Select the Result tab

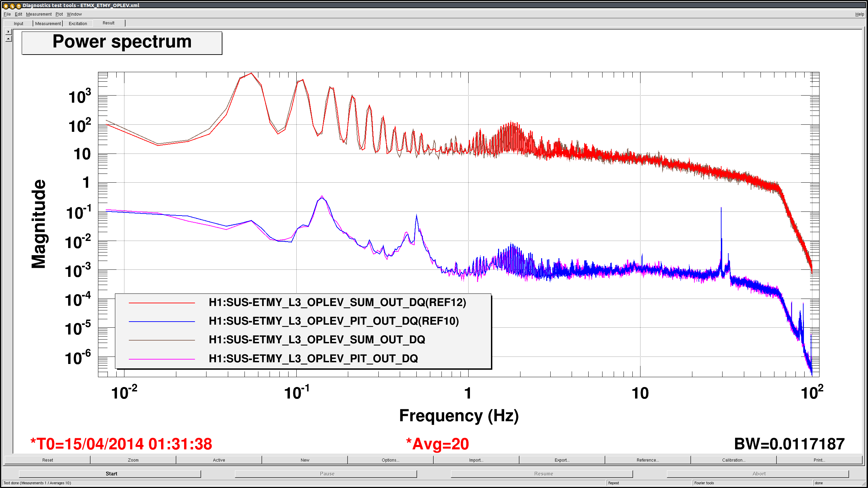[108, 23]
